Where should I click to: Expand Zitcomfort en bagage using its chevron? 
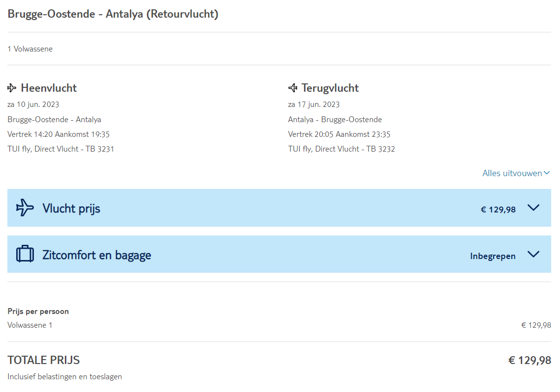tap(533, 254)
